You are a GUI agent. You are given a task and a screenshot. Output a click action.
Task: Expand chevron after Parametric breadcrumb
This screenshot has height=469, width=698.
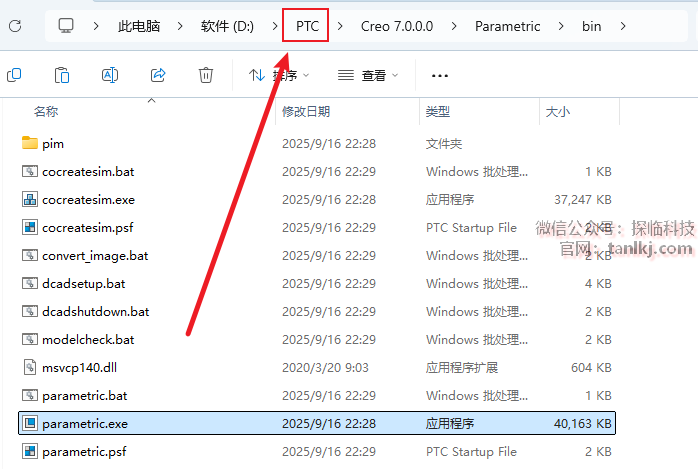click(x=561, y=26)
